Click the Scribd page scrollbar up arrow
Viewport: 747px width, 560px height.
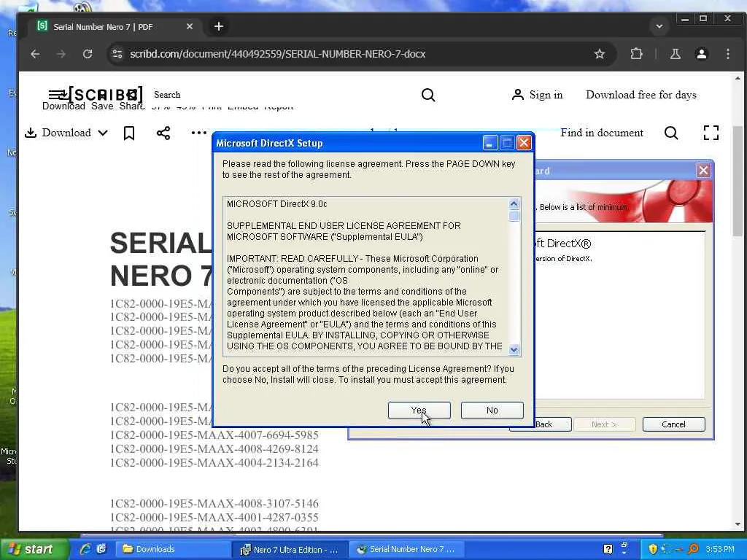point(738,78)
